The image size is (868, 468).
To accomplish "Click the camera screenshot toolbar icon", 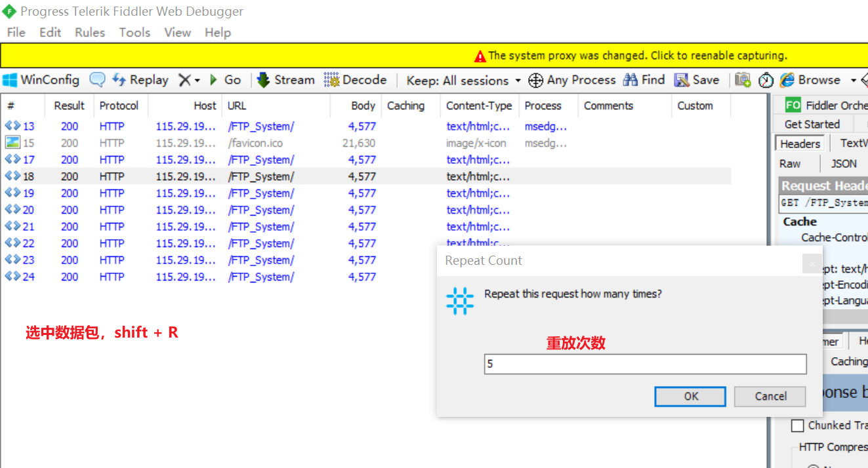I will pos(743,80).
